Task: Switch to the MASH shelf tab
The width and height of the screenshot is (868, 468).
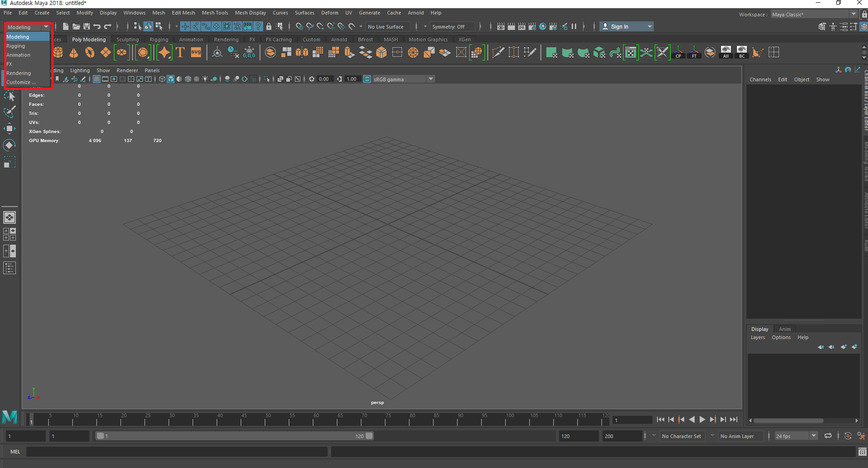Action: click(x=391, y=39)
